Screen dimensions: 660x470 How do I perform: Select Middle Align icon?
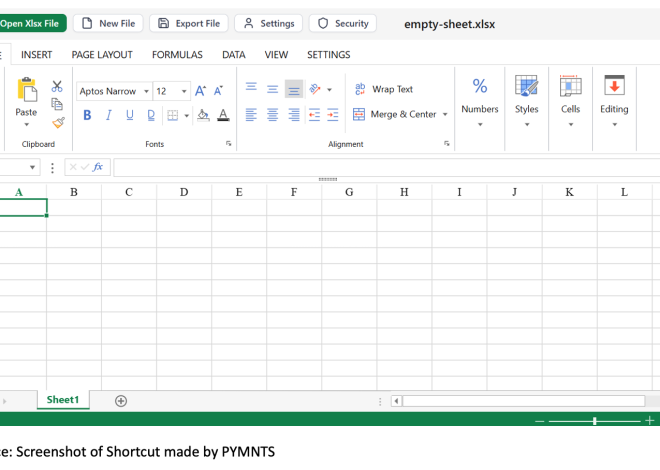pyautogui.click(x=272, y=89)
